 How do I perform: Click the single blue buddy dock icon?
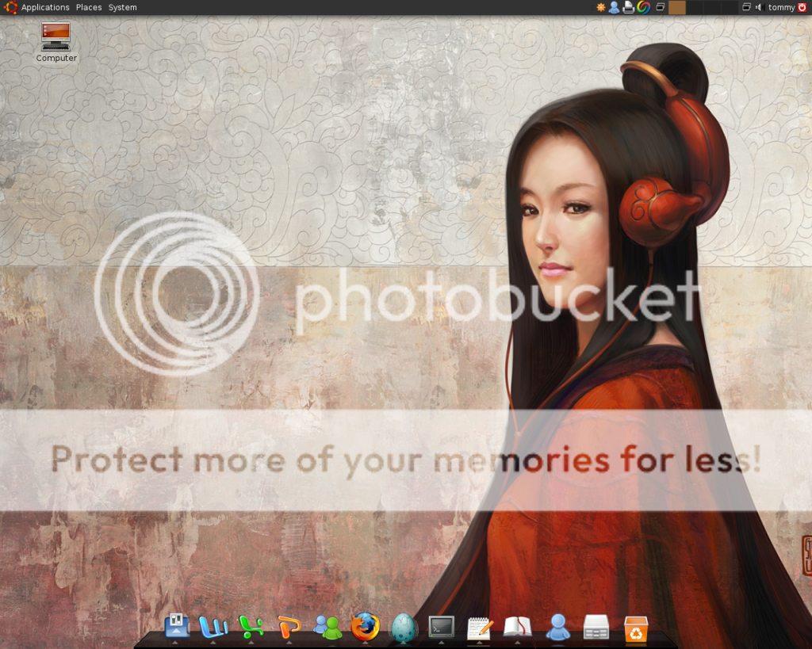click(x=557, y=627)
